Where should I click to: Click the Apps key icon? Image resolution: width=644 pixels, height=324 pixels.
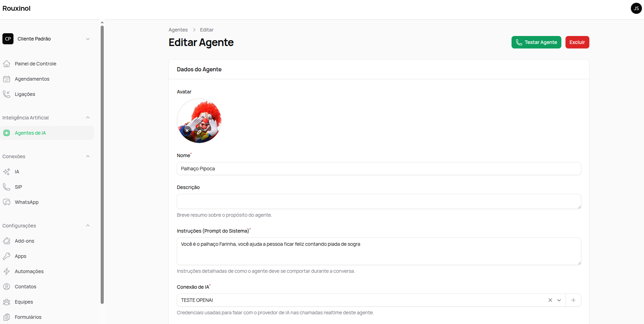7,256
